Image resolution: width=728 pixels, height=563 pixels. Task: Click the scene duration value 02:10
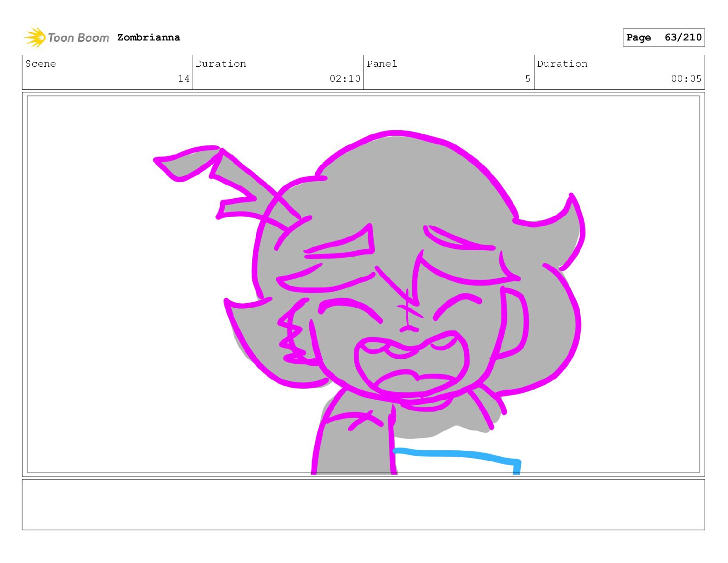coord(345,79)
